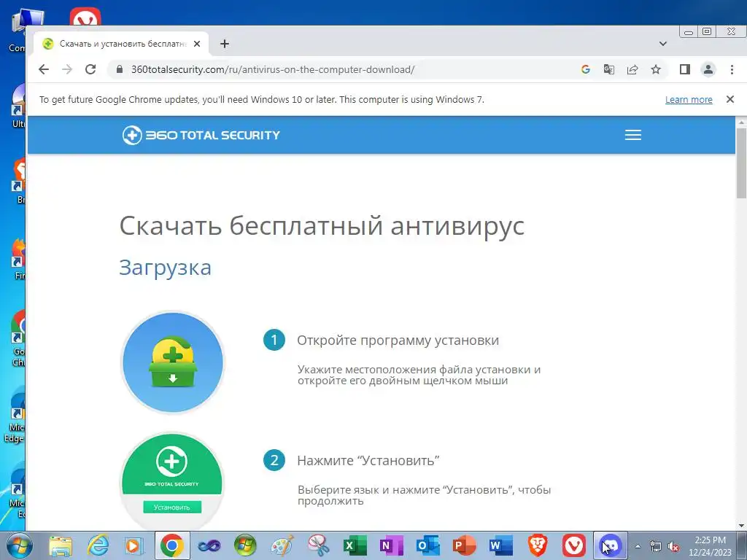The height and width of the screenshot is (560, 747).
Task: Open the Chrome side panel
Action: [x=684, y=69]
